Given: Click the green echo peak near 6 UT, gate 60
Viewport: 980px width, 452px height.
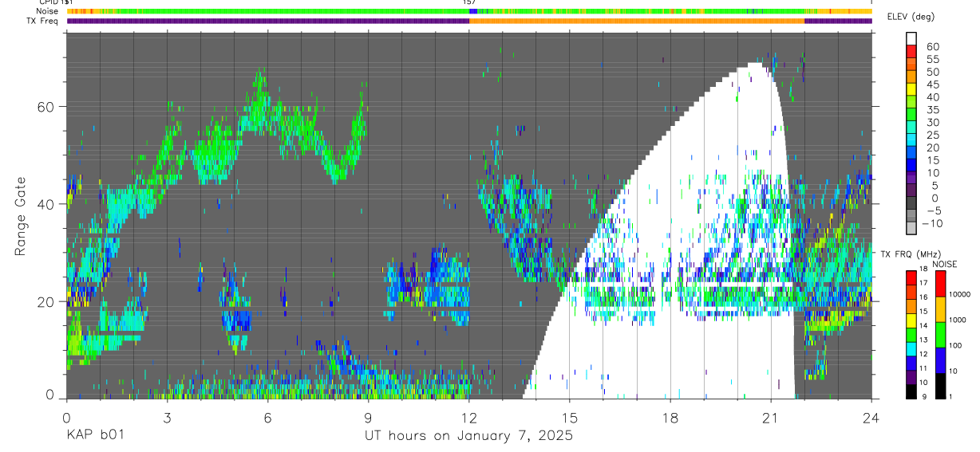Looking at the screenshot, I should click(259, 100).
